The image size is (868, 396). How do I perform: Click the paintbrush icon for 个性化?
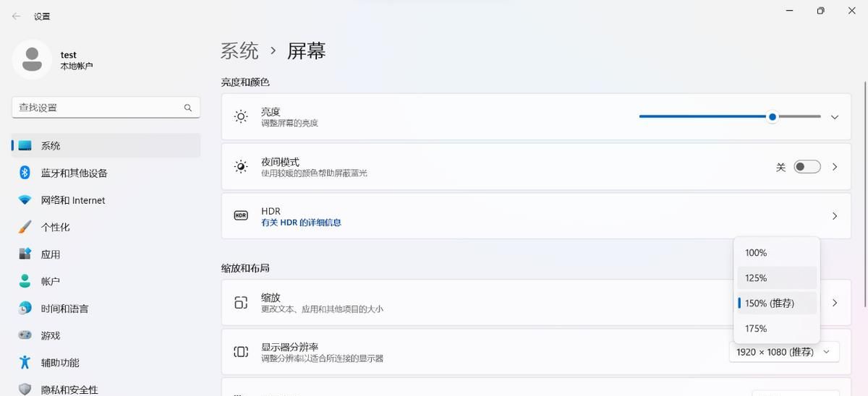coord(25,227)
